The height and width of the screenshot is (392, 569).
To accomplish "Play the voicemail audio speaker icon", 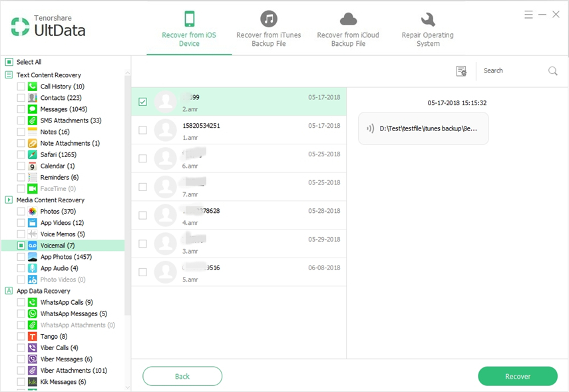I will coord(370,128).
